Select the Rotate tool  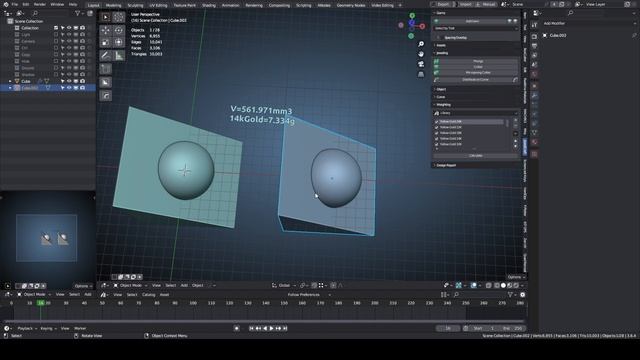coord(119,30)
